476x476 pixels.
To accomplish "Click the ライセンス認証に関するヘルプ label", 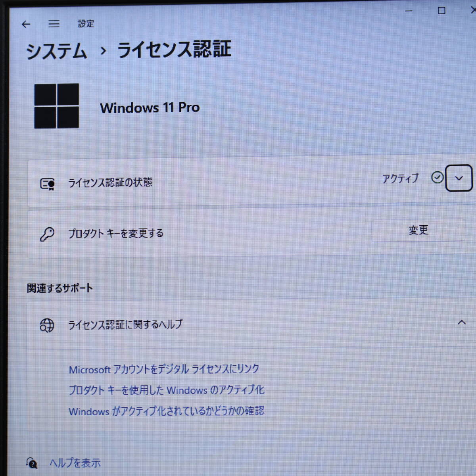I will pyautogui.click(x=125, y=324).
